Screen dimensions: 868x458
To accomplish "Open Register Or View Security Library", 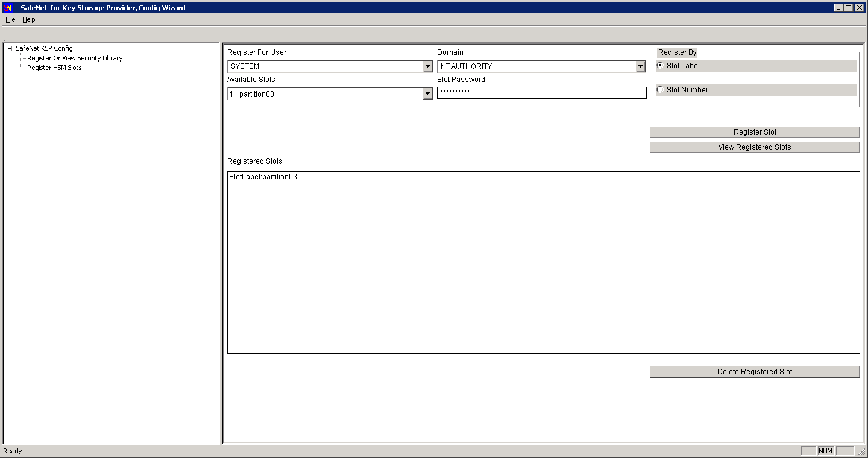I will point(75,58).
